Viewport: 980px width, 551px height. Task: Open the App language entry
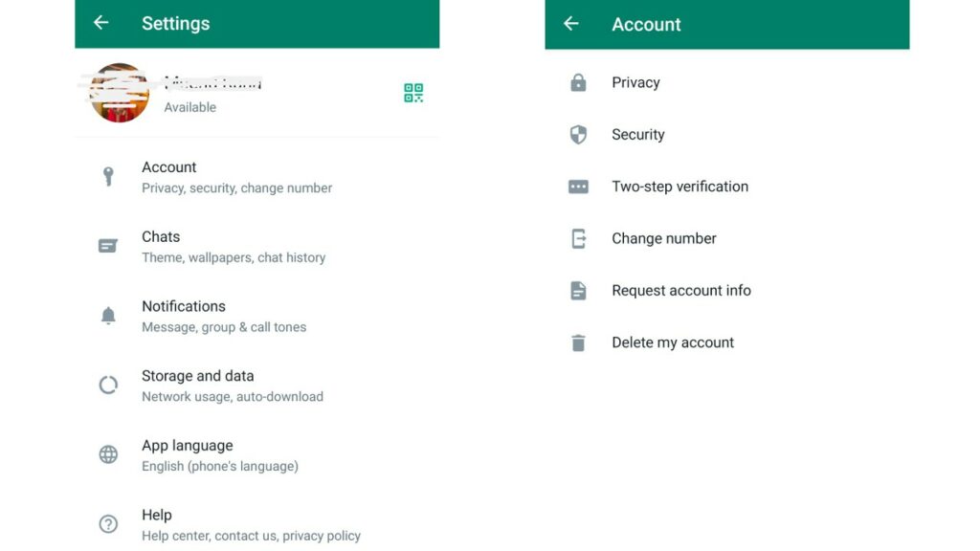219,455
